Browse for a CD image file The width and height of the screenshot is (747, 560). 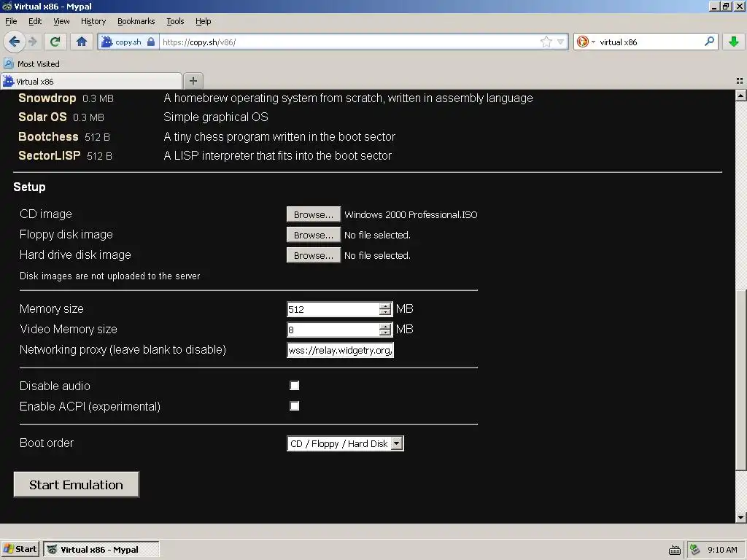click(x=314, y=214)
